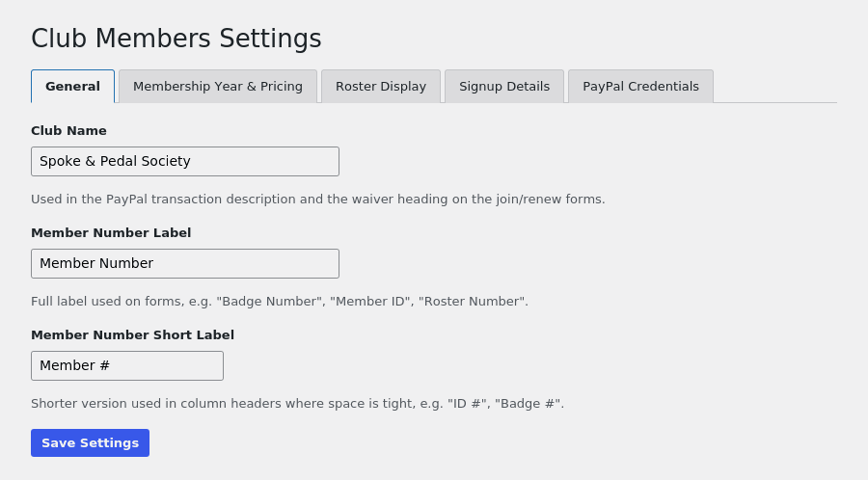Click into the Member Number Label field
Image resolution: width=868 pixels, height=480 pixels.
click(x=185, y=263)
